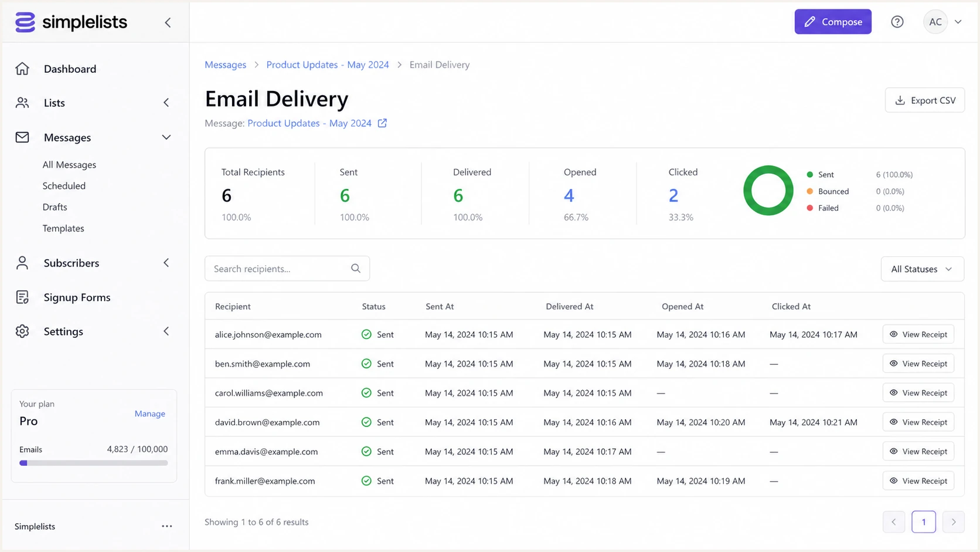The width and height of the screenshot is (980, 552).
Task: Click Messages breadcrumb link
Action: coord(225,65)
